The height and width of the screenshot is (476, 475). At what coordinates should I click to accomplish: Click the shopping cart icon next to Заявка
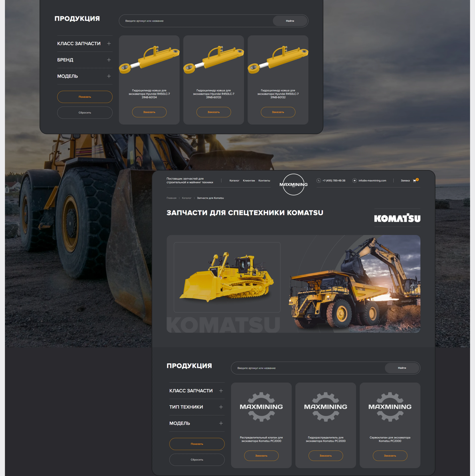pos(414,181)
